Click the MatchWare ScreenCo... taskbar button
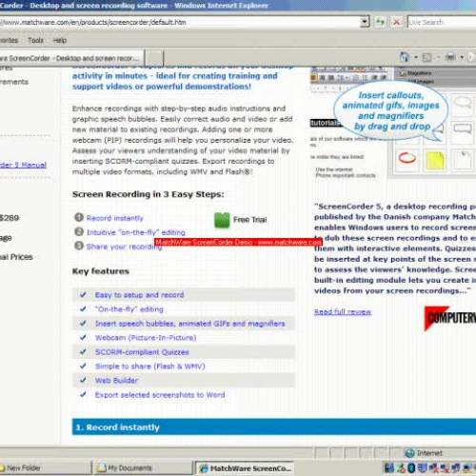 tap(244, 468)
